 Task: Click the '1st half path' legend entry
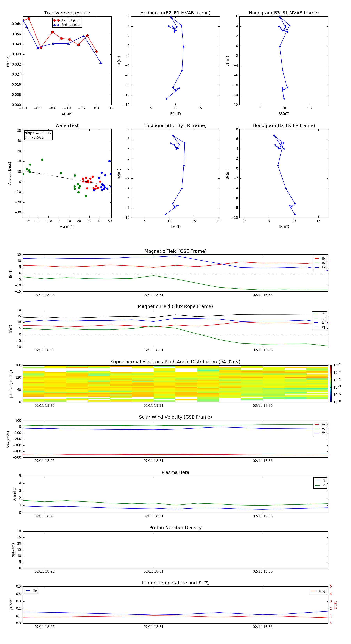pyautogui.click(x=67, y=20)
